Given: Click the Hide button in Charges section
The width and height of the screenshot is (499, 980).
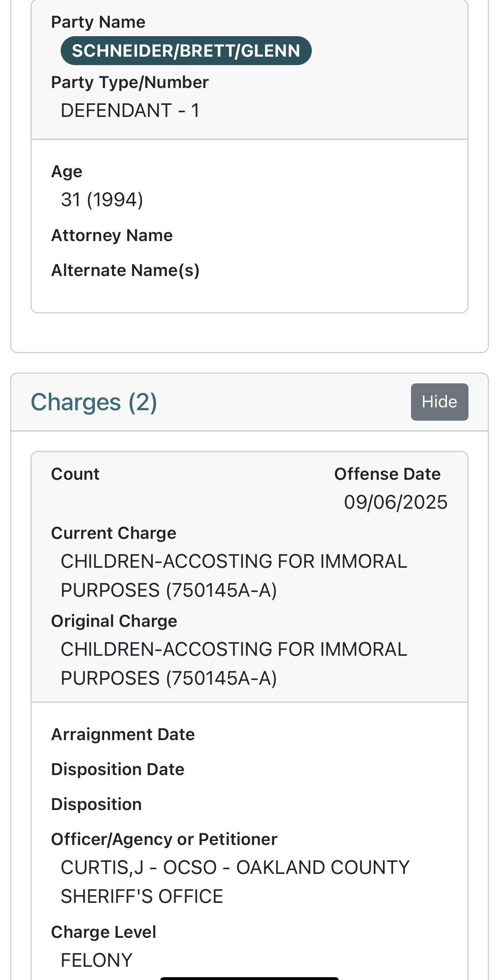Looking at the screenshot, I should 439,402.
